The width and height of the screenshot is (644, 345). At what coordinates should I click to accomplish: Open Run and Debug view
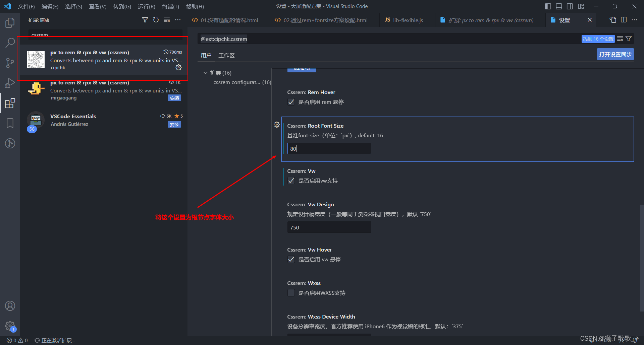pyautogui.click(x=10, y=83)
